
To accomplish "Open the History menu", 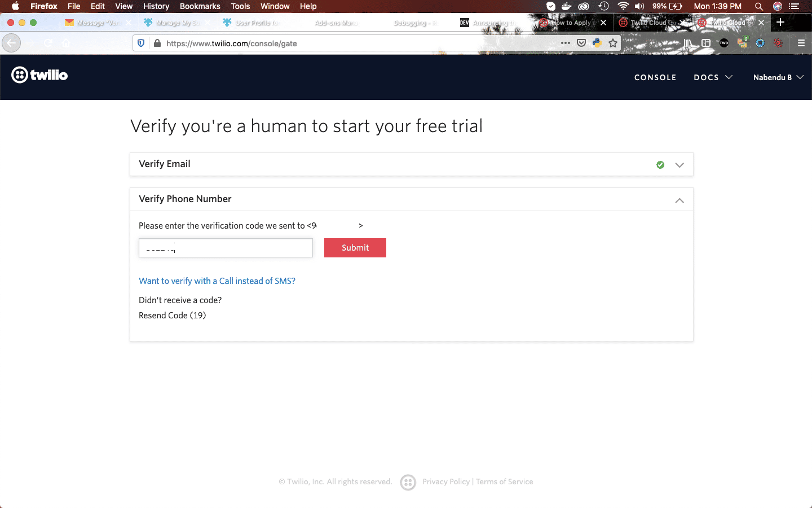I will coord(156,6).
